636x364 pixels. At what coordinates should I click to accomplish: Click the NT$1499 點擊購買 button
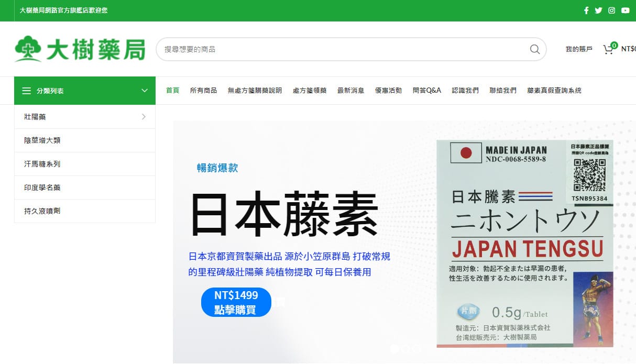(x=236, y=302)
